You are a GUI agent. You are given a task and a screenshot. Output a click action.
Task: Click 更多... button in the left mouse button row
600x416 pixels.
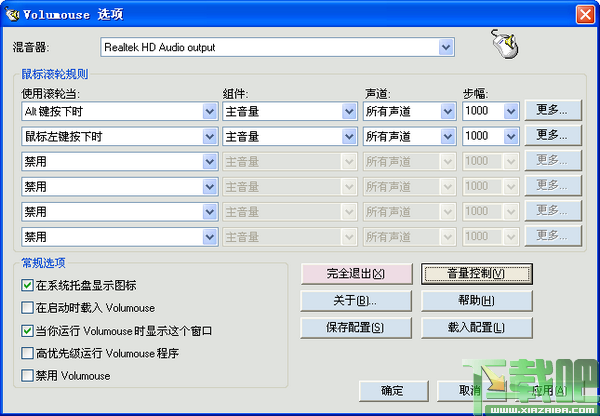coord(553,135)
